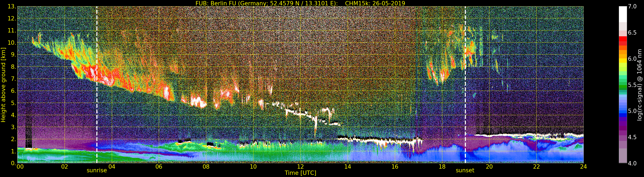The width and height of the screenshot is (644, 177).
Task: Click the 'log(rc-signal) @ 1064 nm' colorbar label
Action: (x=640, y=85)
